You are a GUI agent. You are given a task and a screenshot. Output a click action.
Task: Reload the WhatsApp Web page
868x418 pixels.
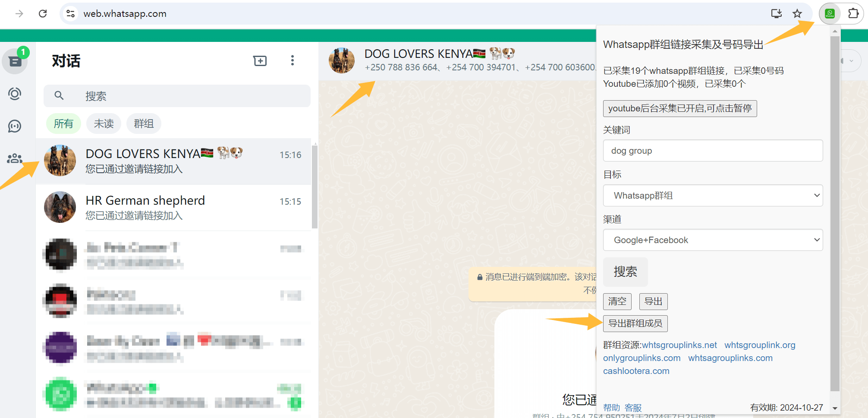43,14
